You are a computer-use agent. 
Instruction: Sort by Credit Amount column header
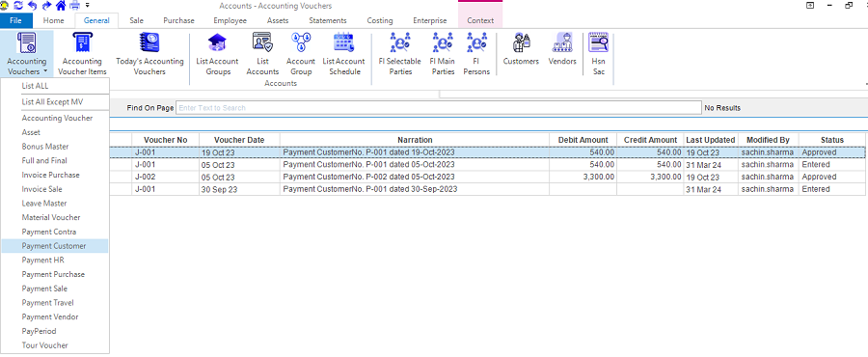[x=650, y=140]
